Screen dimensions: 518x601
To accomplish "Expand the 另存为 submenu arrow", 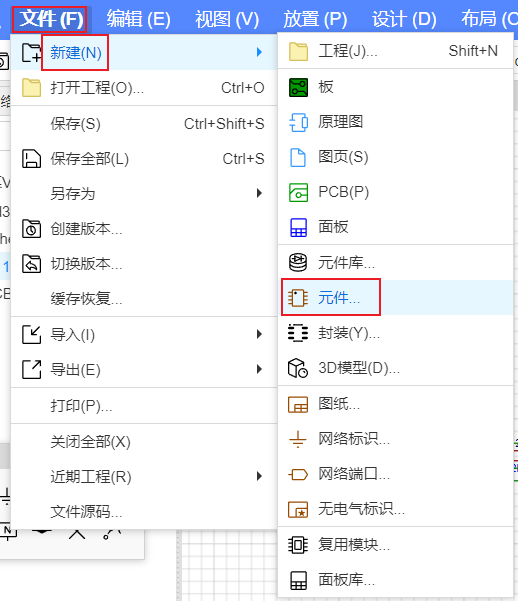I will (260, 193).
